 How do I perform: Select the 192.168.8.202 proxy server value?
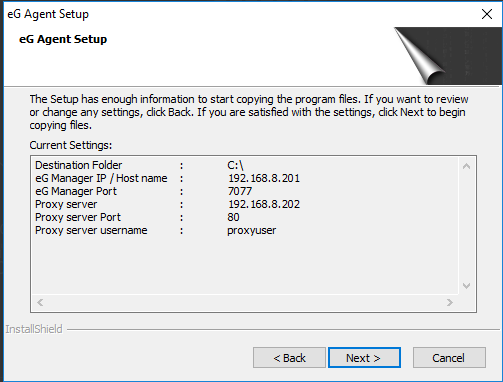click(264, 204)
